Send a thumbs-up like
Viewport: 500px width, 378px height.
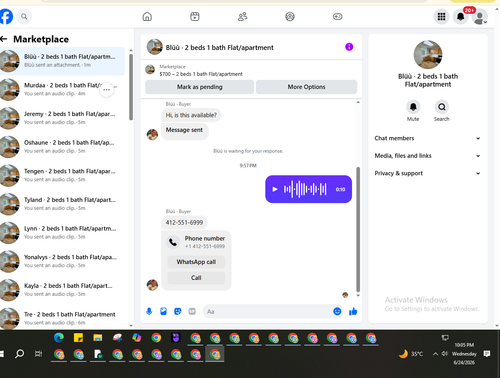coord(353,311)
